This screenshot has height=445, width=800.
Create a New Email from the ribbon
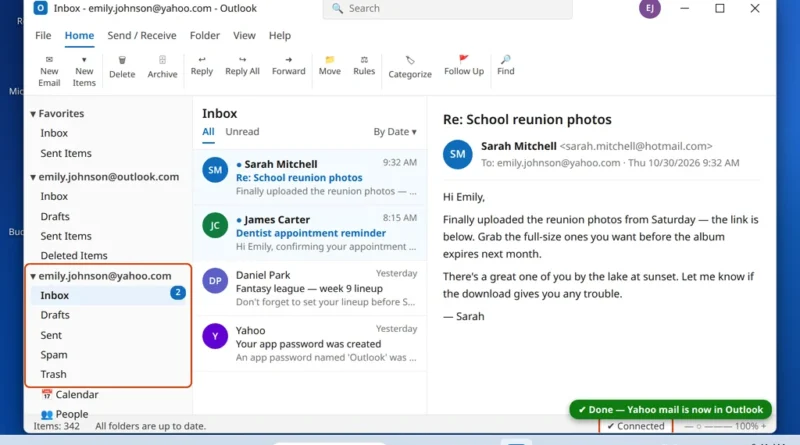[x=49, y=71]
